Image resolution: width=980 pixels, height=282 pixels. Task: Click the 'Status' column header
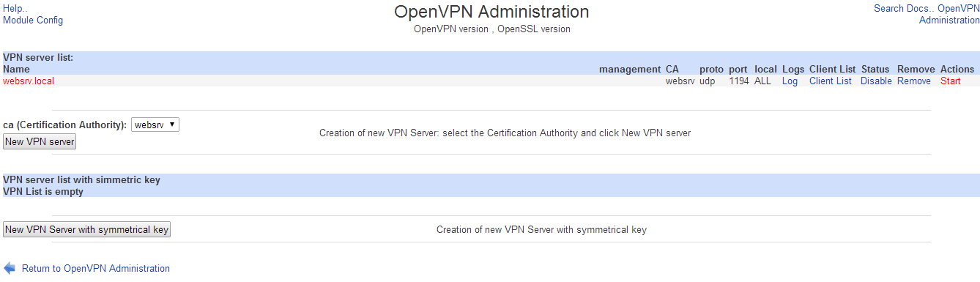click(x=875, y=69)
